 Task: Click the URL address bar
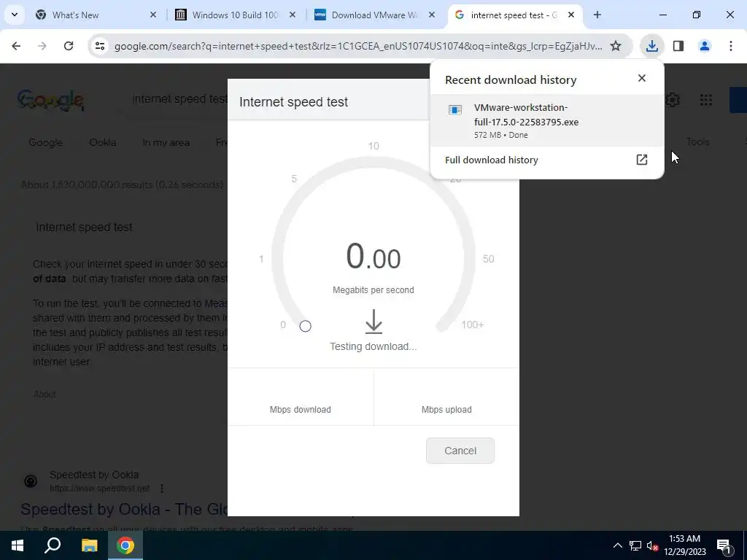click(x=357, y=46)
